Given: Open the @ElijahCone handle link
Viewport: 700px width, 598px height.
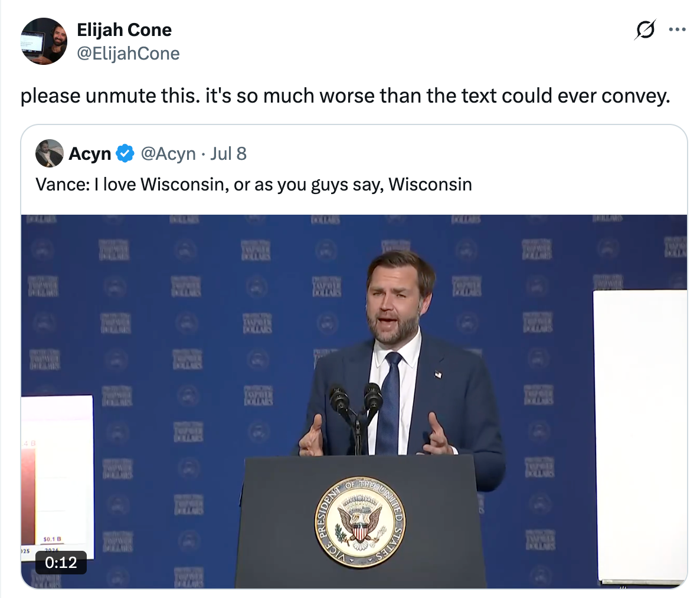Looking at the screenshot, I should point(128,54).
